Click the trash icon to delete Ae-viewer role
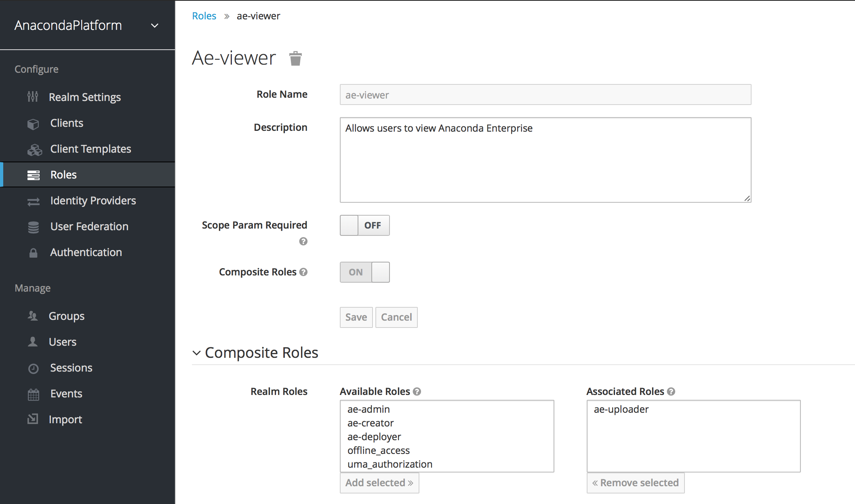855x504 pixels. pos(295,58)
